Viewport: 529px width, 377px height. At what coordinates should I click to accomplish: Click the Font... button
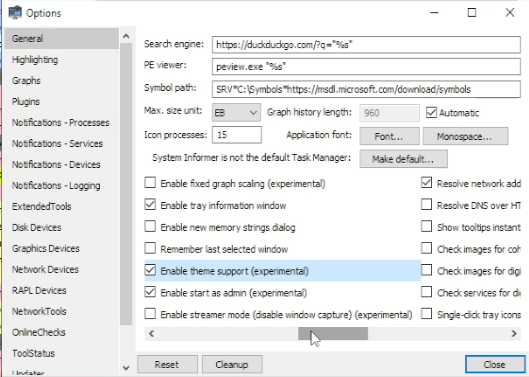(389, 136)
